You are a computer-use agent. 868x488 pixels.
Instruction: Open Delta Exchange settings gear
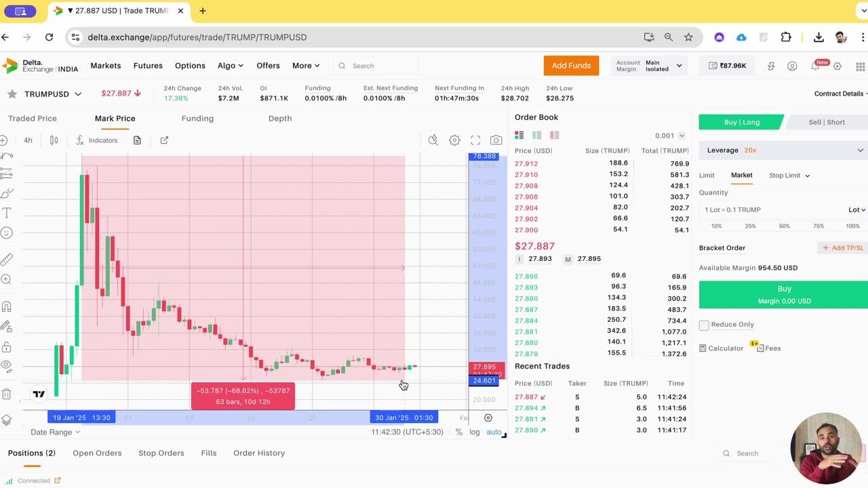click(x=837, y=66)
